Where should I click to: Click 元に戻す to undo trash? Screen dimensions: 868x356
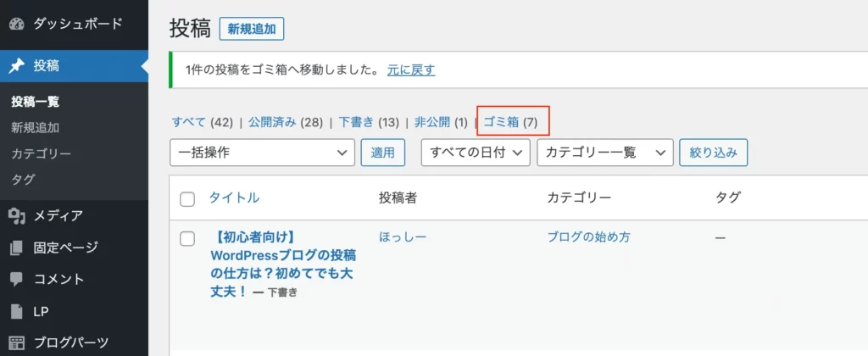(x=411, y=70)
